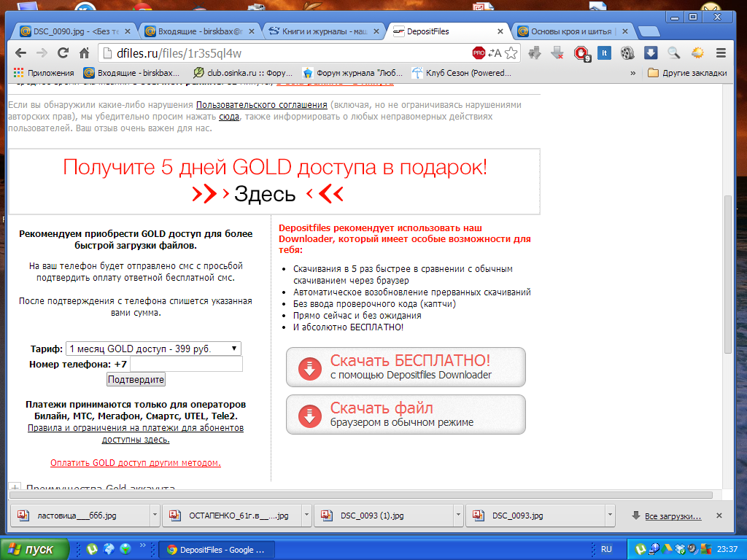The height and width of the screenshot is (560, 747).
Task: Click the DepositFiles taskbar button
Action: coord(216,550)
